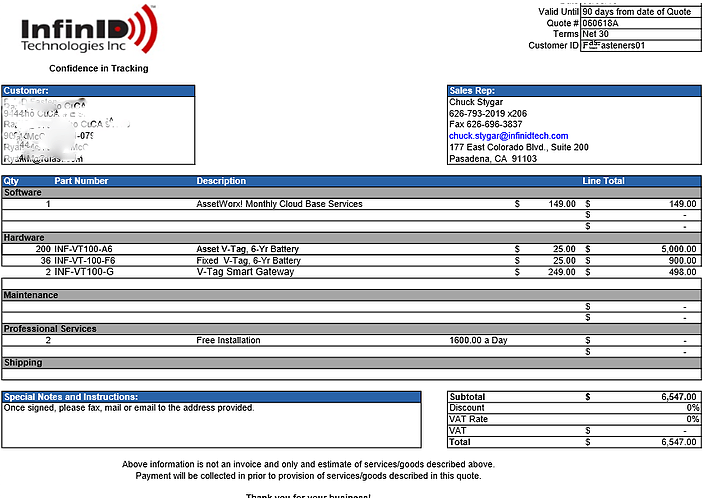
Task: Click the '1600.00 a Day' rate
Action: point(478,340)
